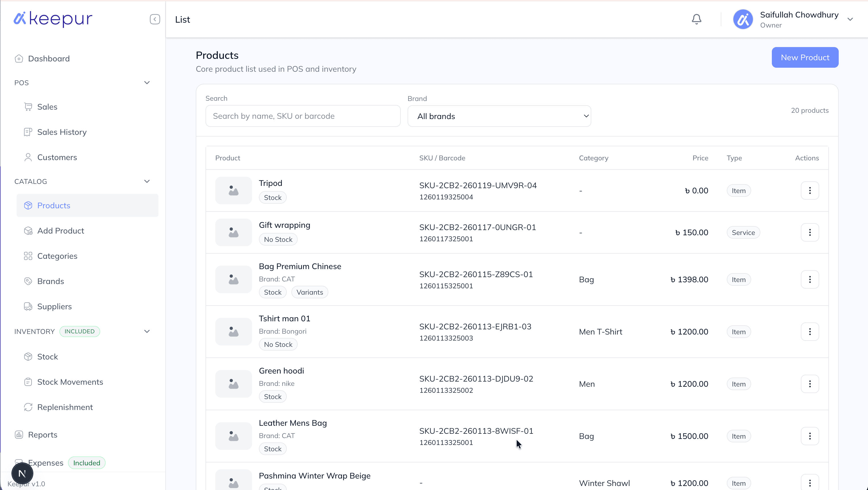868x490 pixels.
Task: Click the round N badge icon
Action: click(22, 473)
